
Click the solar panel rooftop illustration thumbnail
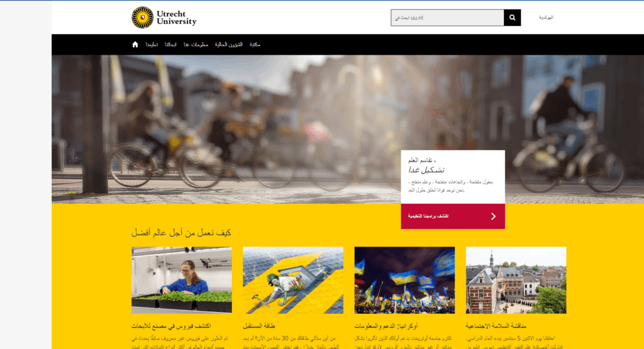293,280
